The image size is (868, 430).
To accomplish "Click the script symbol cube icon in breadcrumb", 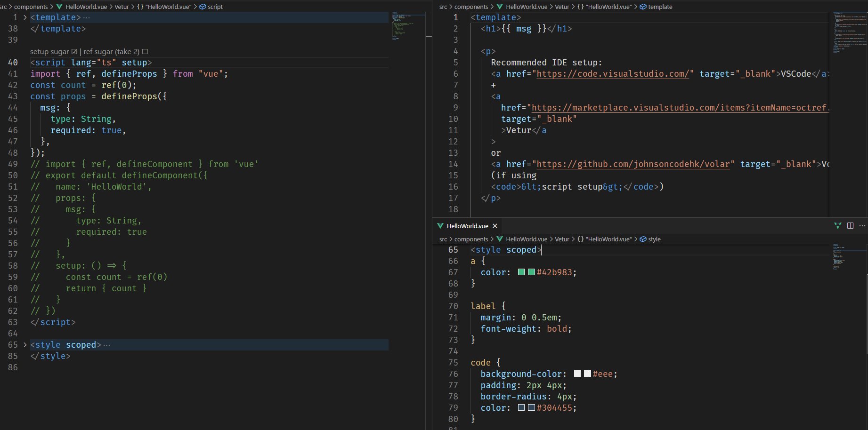I will (x=203, y=7).
